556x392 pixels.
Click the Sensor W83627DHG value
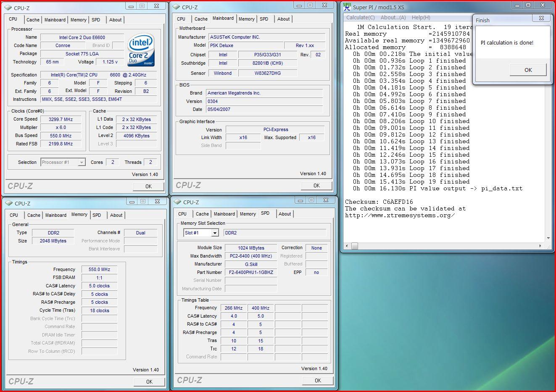coord(267,73)
